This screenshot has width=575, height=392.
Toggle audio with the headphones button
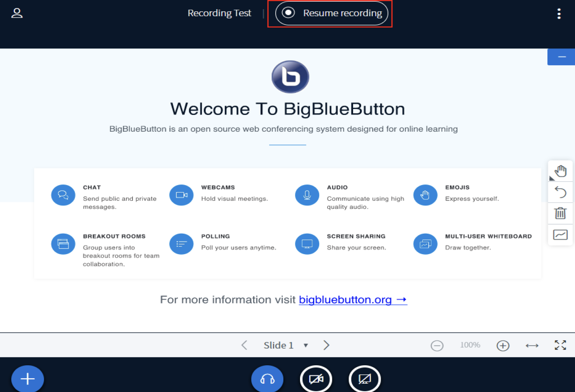[267, 379]
